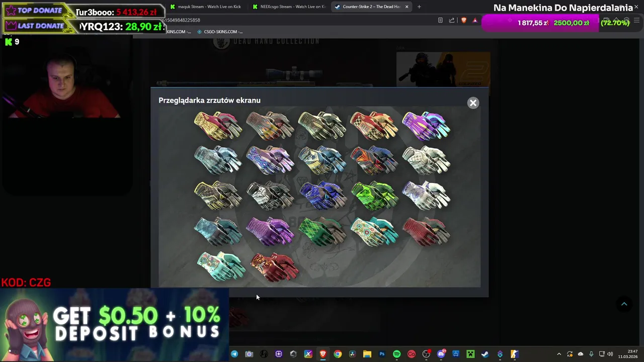This screenshot has height=362, width=644.
Task: Select the yellow and black gloves
Action: pos(218,196)
